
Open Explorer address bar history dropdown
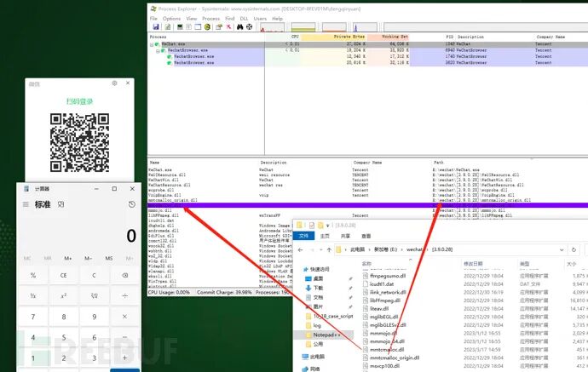(562, 249)
